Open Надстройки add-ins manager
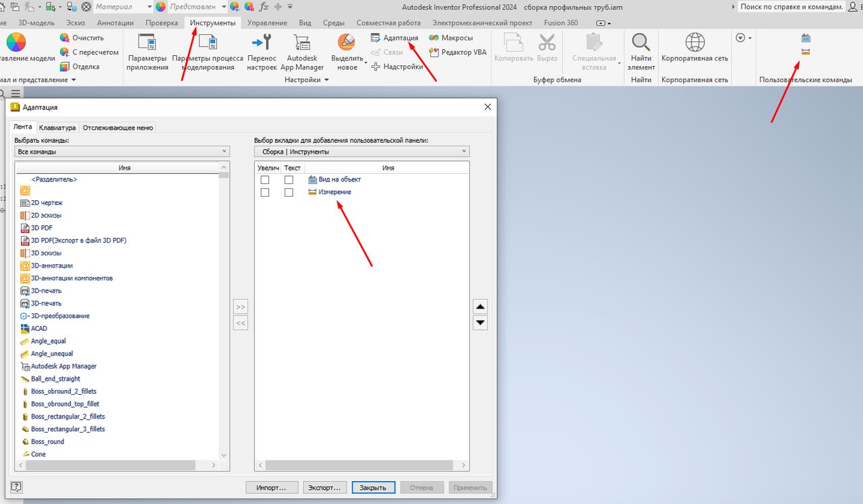863x504 pixels. coord(397,67)
